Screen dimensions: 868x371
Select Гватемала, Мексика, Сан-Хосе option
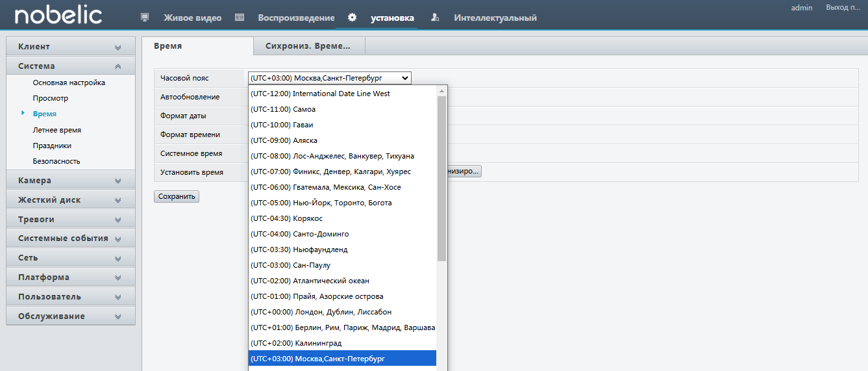pyautogui.click(x=342, y=187)
